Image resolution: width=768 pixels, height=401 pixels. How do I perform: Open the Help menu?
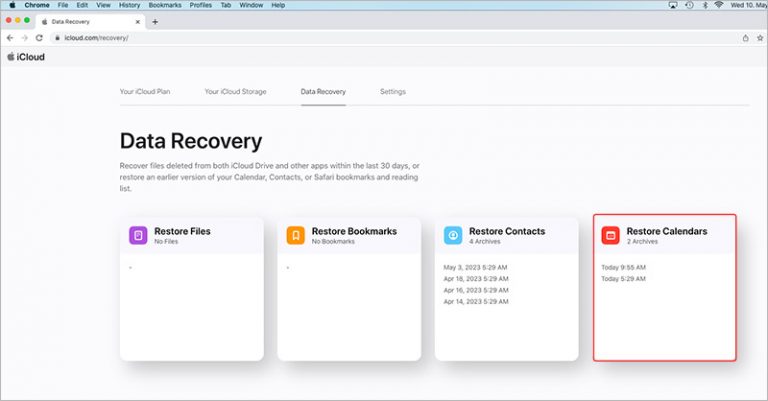(278, 5)
